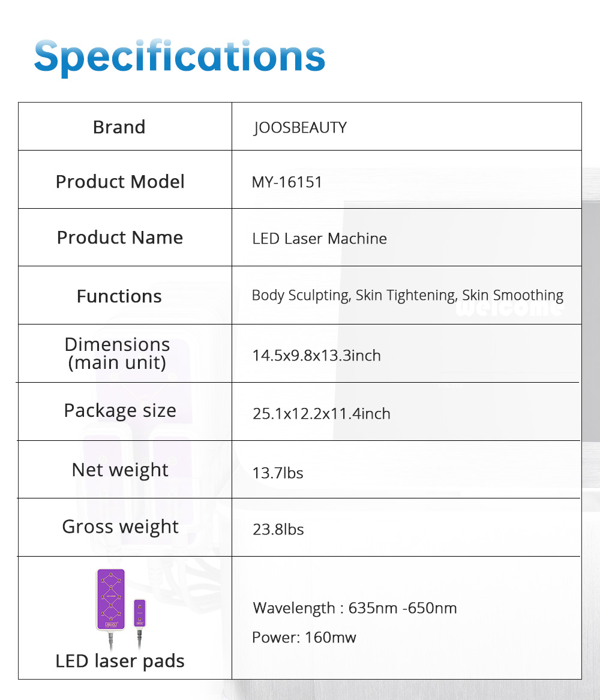Click the 14.5x9.8x13.3inch dimensions value

[x=316, y=356]
